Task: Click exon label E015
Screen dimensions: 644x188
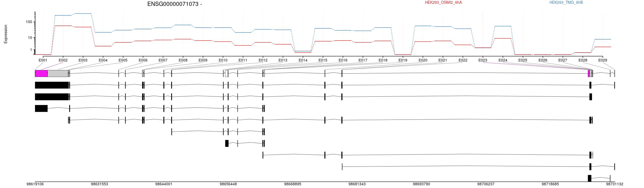Action: 323,60
